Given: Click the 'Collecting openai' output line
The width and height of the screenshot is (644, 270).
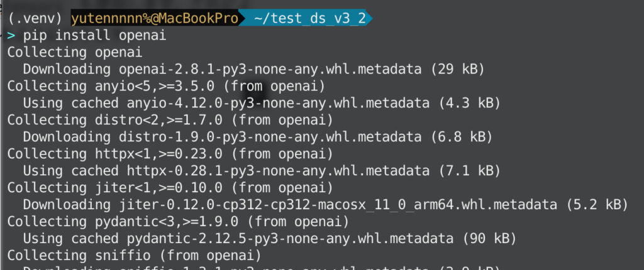Looking at the screenshot, I should pyautogui.click(x=74, y=53).
